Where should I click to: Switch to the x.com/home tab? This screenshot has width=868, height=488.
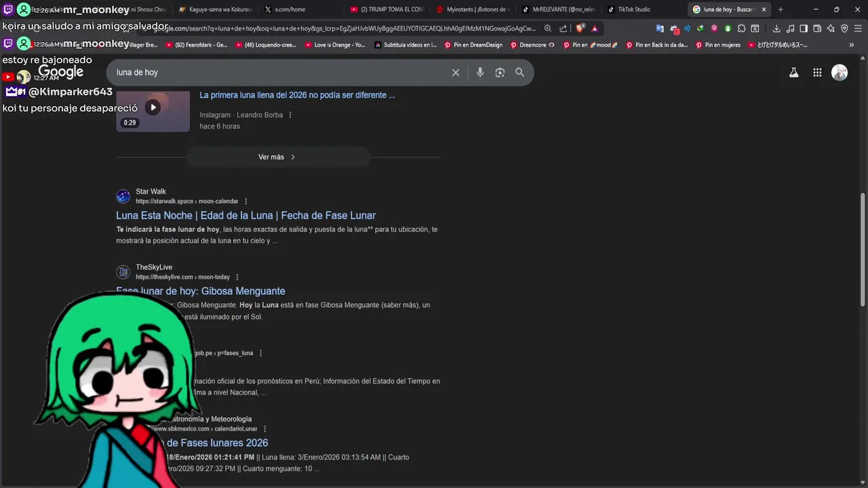point(300,9)
